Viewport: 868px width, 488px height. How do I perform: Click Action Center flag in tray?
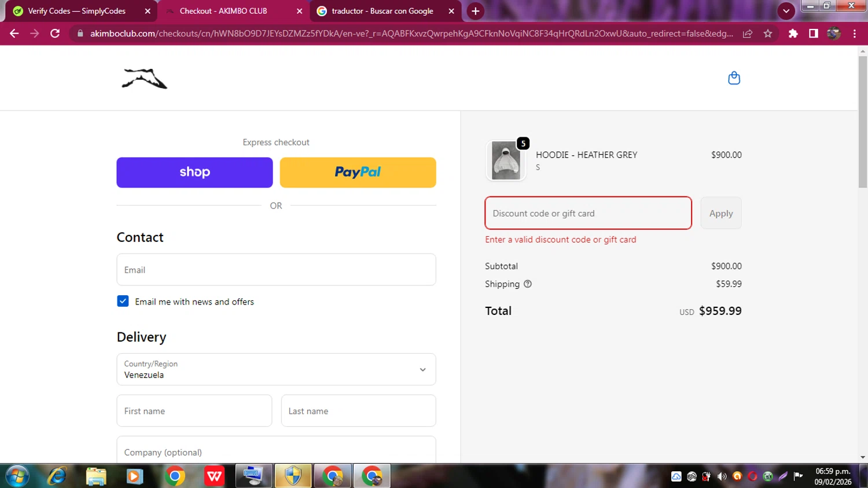(x=799, y=476)
